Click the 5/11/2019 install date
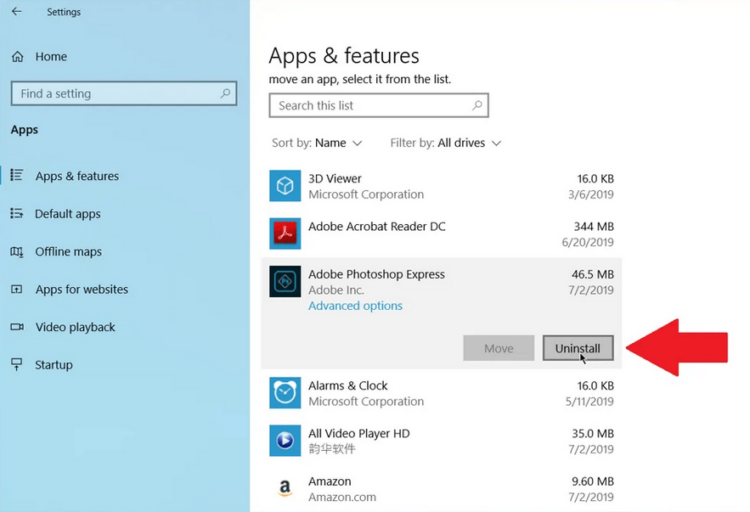The image size is (750, 512). [589, 401]
